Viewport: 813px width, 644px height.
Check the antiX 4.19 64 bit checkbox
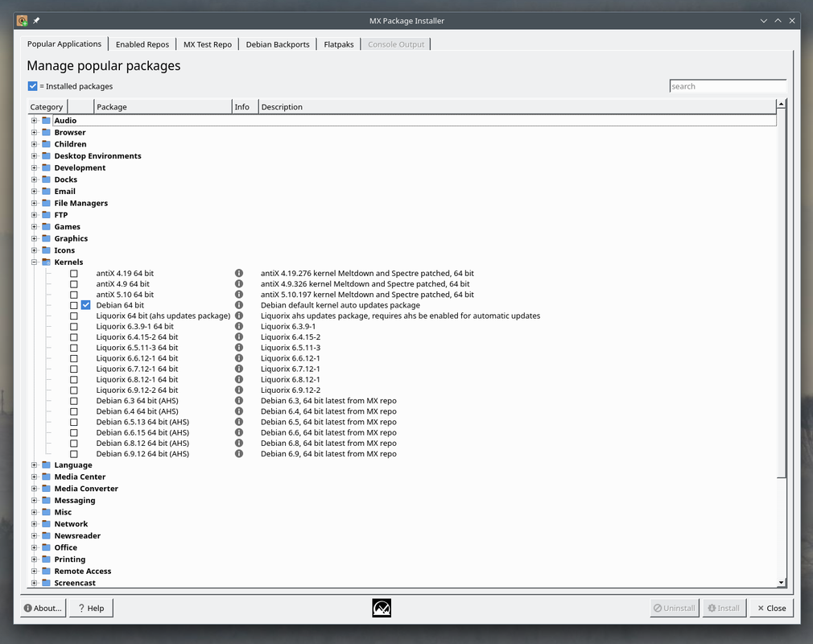coord(74,273)
